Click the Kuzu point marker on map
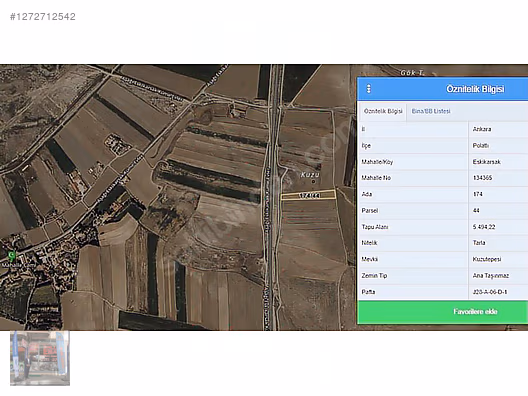This screenshot has height=396, width=528. click(x=314, y=182)
